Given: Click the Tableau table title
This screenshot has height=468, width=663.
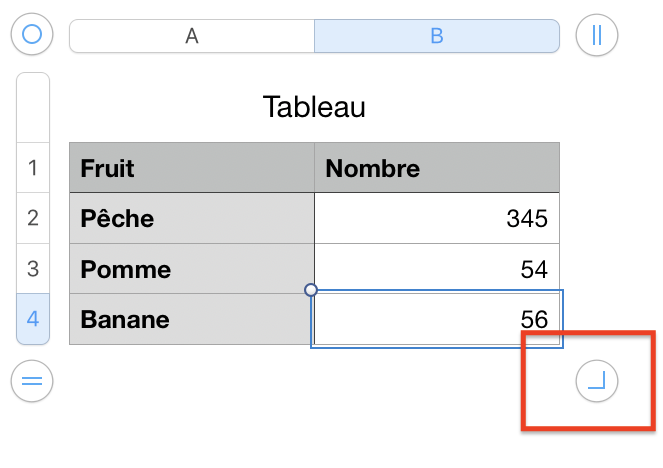Looking at the screenshot, I should (x=313, y=107).
